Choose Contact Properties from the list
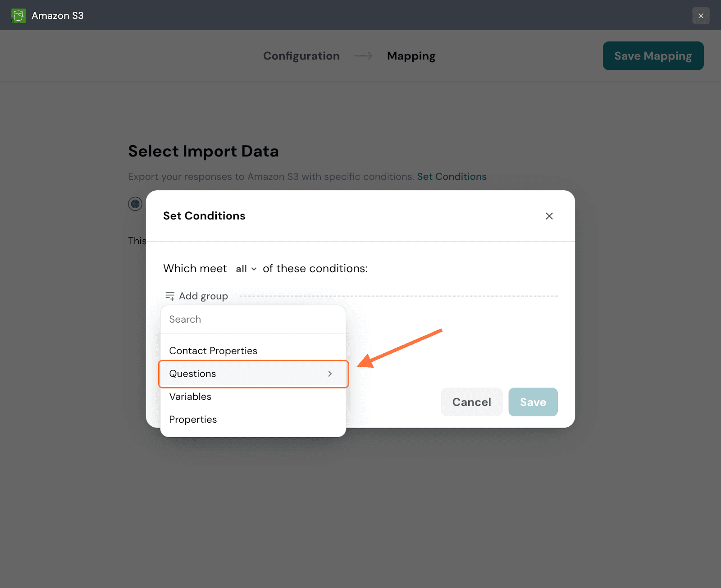This screenshot has height=588, width=721. 213,351
